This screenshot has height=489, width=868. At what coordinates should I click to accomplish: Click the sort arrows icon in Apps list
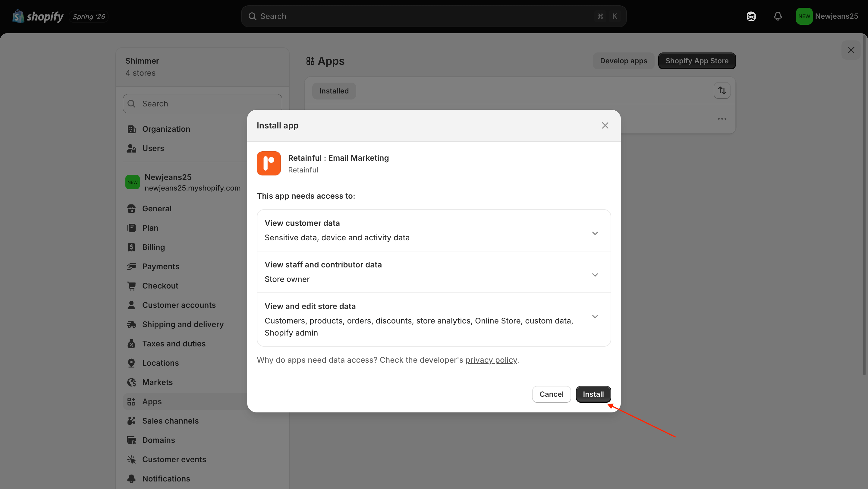(722, 91)
